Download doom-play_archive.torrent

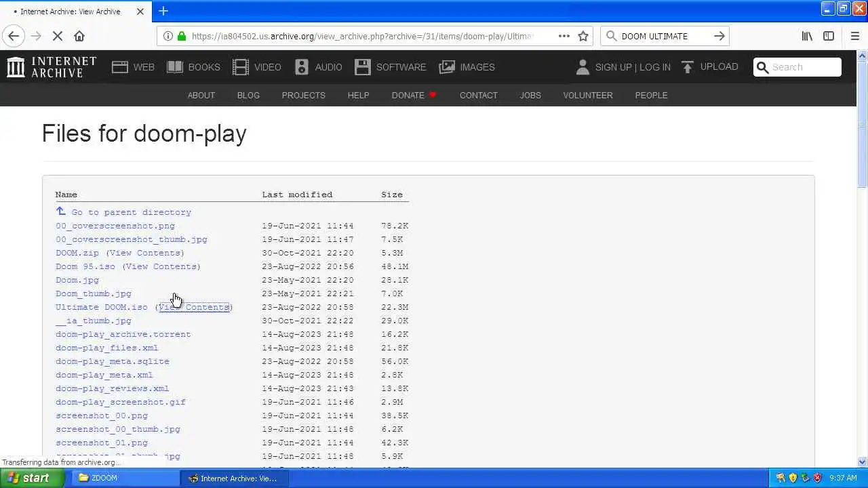click(123, 334)
